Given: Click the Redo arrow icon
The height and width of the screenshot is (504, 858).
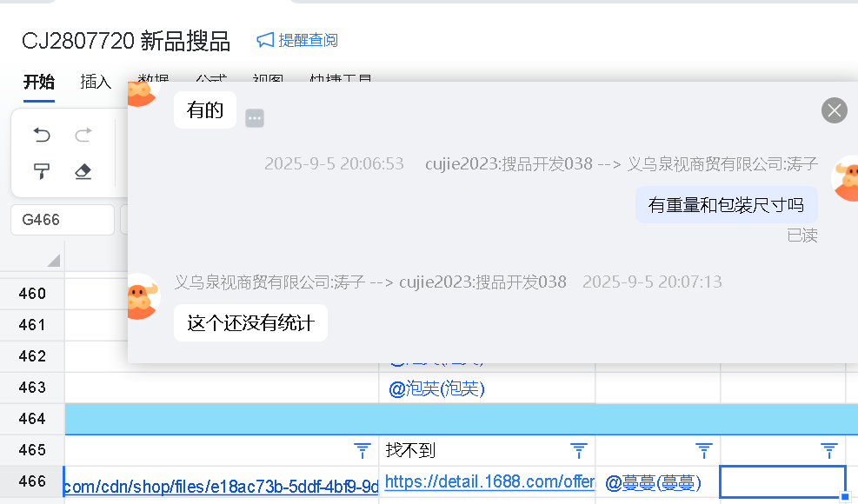Looking at the screenshot, I should point(83,135).
